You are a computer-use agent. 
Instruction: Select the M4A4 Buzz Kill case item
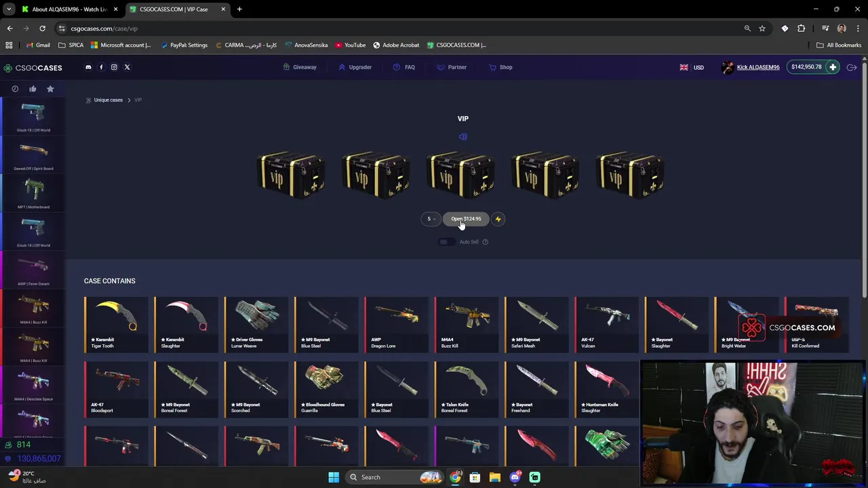(x=467, y=325)
